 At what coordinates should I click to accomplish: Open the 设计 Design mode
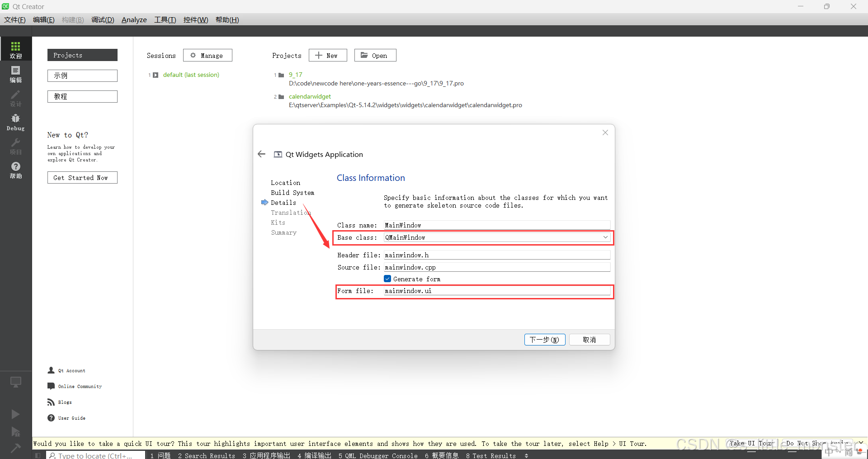click(16, 98)
